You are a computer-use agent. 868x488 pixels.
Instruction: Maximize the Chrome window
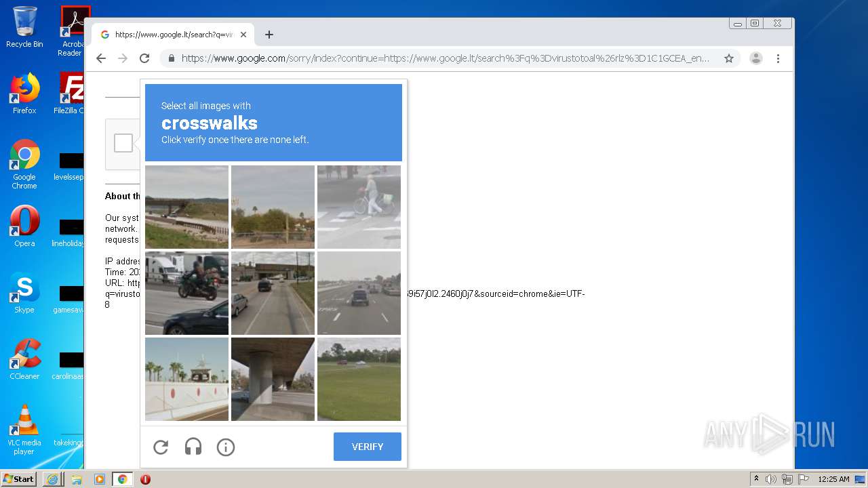[x=754, y=23]
